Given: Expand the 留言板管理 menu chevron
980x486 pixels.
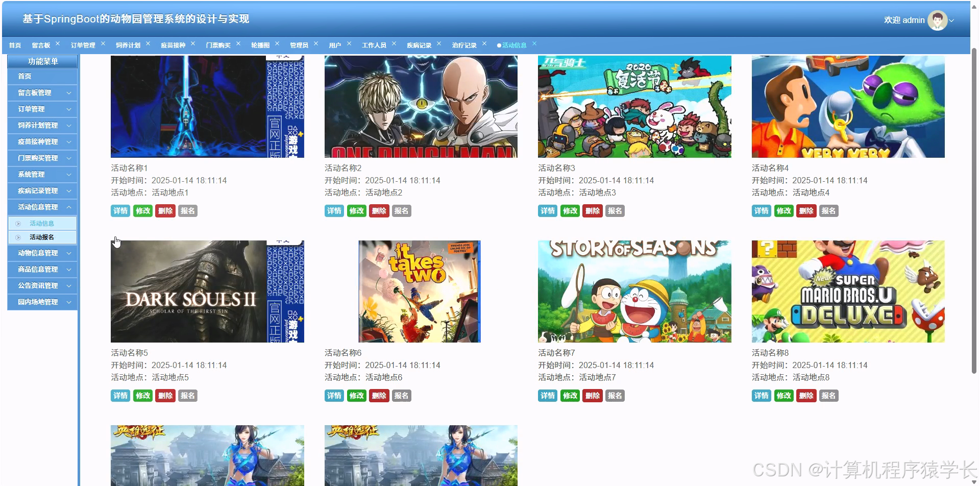Looking at the screenshot, I should point(69,93).
